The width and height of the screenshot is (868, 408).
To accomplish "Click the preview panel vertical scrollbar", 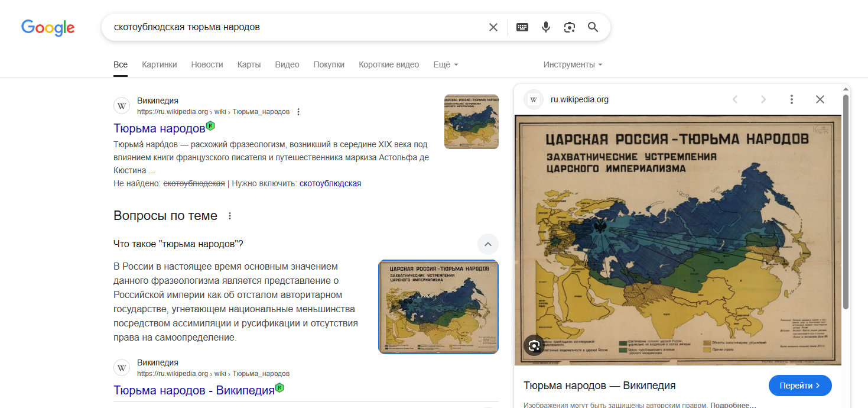I will tap(846, 201).
